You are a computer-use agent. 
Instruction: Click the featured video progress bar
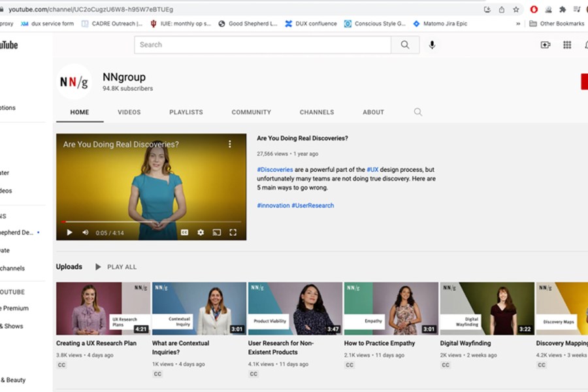(151, 222)
